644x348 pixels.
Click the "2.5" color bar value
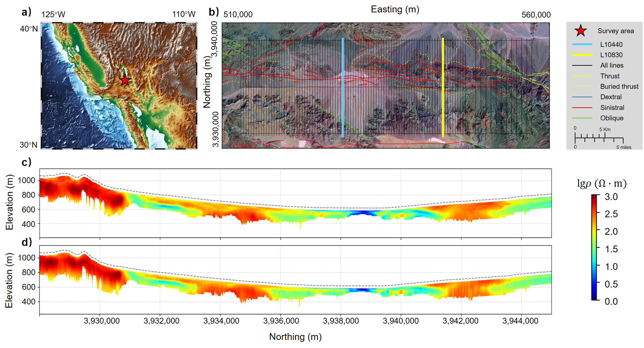click(x=611, y=214)
